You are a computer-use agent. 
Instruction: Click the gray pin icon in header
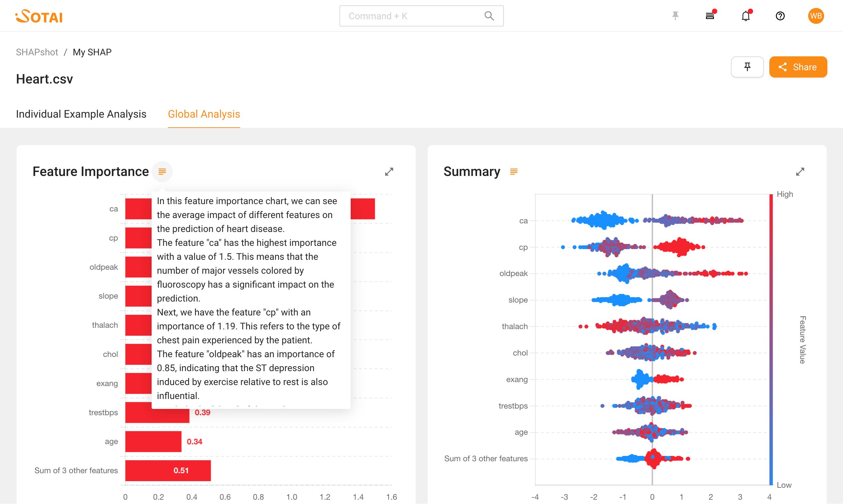click(x=675, y=16)
